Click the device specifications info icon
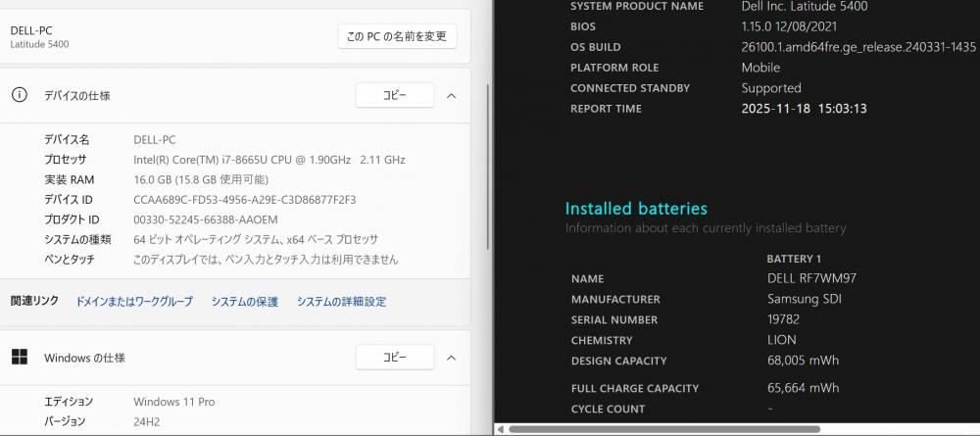Screen dimensions: 980x436 20,95
